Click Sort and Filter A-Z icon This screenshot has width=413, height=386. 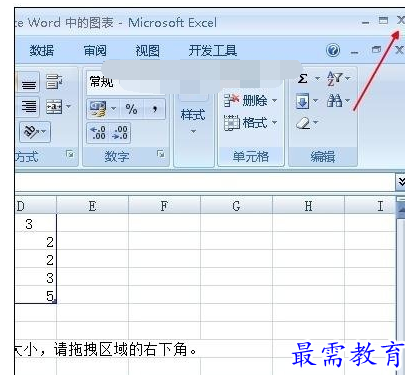pyautogui.click(x=334, y=79)
